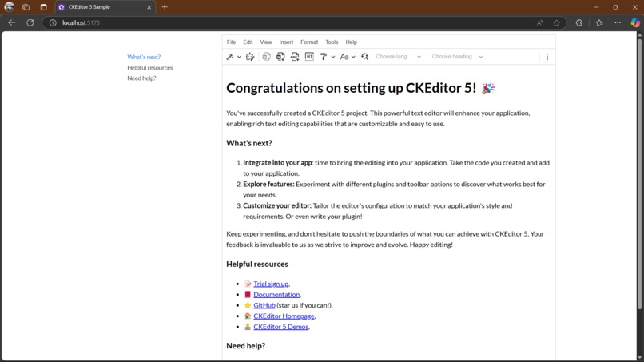Open the tab actions menu icon
The width and height of the screenshot is (644, 362).
click(43, 7)
